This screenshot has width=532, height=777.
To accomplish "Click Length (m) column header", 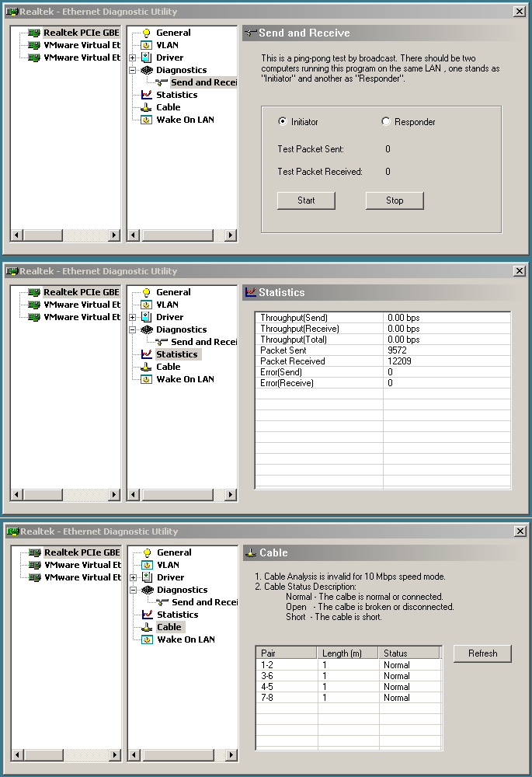I will tap(348, 653).
